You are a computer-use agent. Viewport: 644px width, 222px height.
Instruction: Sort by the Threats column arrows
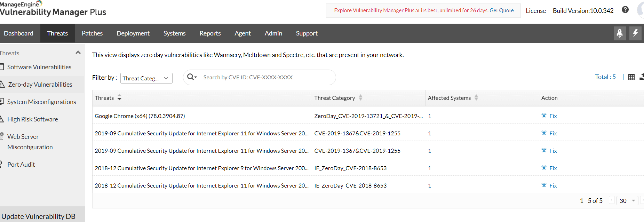coord(119,98)
